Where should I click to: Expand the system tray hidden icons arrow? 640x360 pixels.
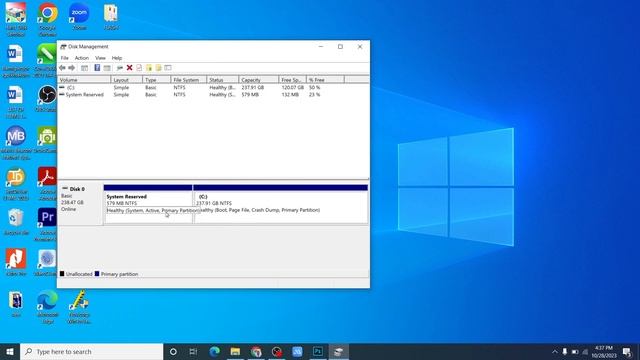click(x=554, y=351)
